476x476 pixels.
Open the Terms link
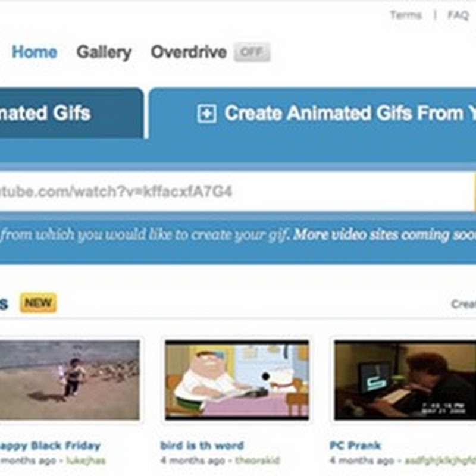click(406, 15)
